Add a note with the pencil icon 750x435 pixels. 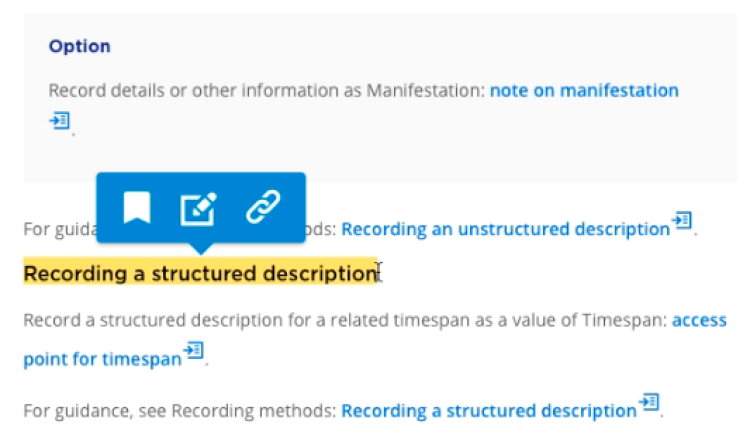(x=198, y=208)
